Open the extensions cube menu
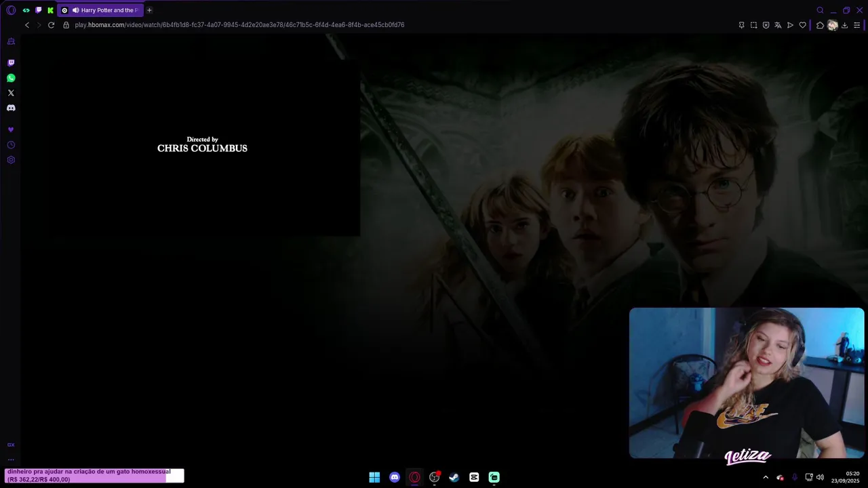The image size is (868, 488). (820, 25)
